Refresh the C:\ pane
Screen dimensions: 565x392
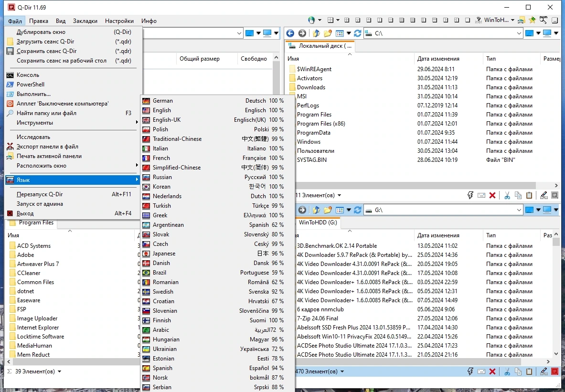point(357,33)
